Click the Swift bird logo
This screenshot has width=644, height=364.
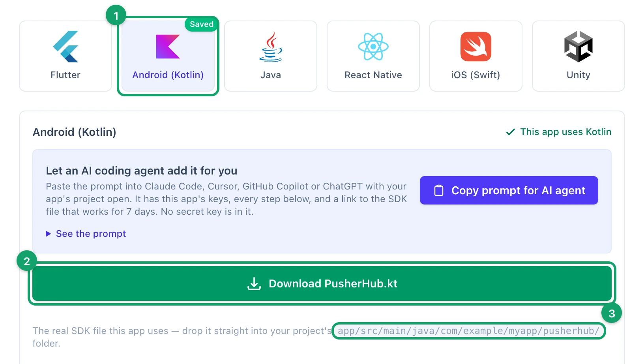(x=476, y=47)
